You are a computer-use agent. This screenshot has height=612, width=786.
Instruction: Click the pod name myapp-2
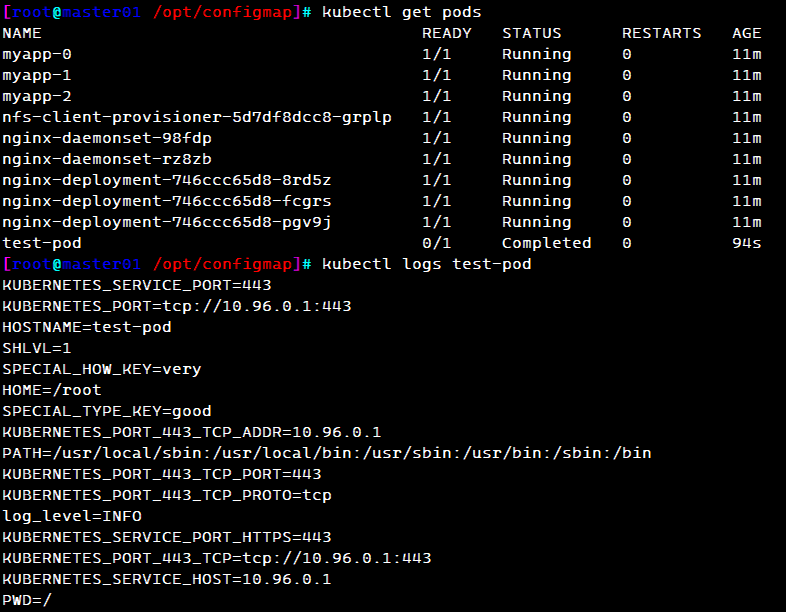click(37, 96)
